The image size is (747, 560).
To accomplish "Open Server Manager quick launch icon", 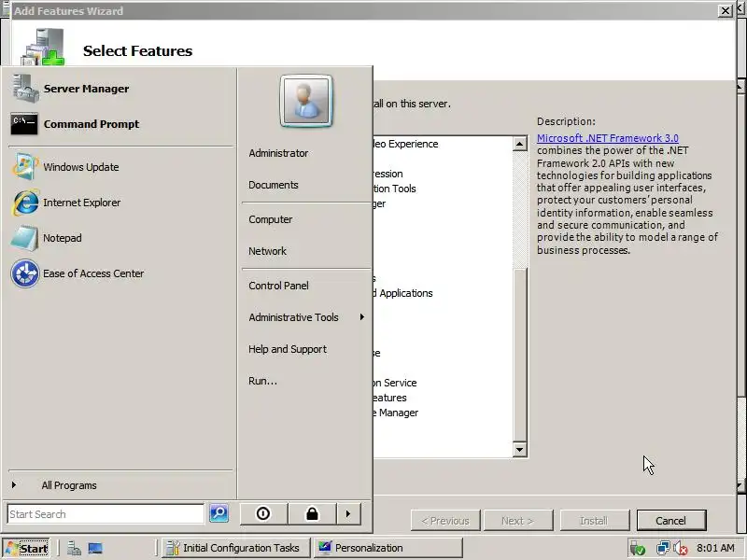I will pos(74,548).
